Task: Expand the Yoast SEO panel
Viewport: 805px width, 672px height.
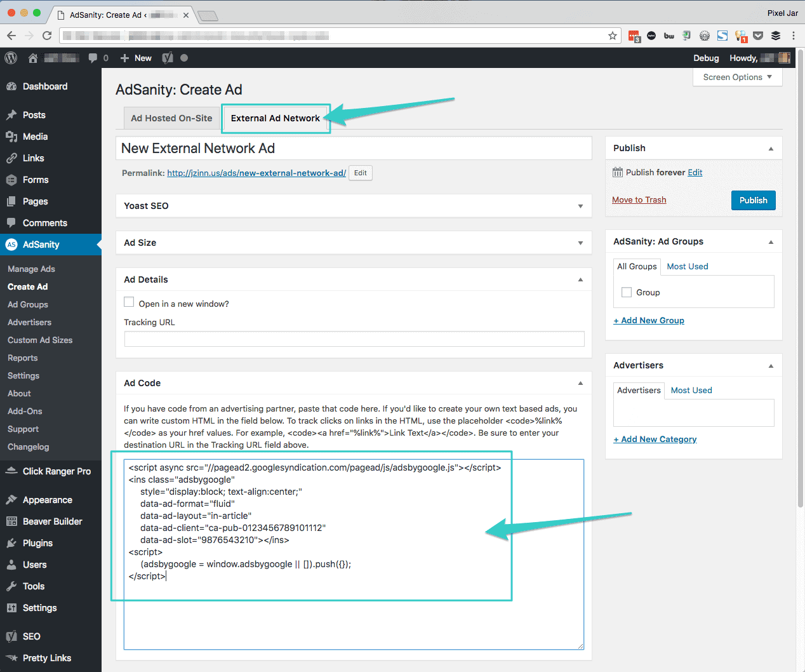Action: click(x=580, y=206)
